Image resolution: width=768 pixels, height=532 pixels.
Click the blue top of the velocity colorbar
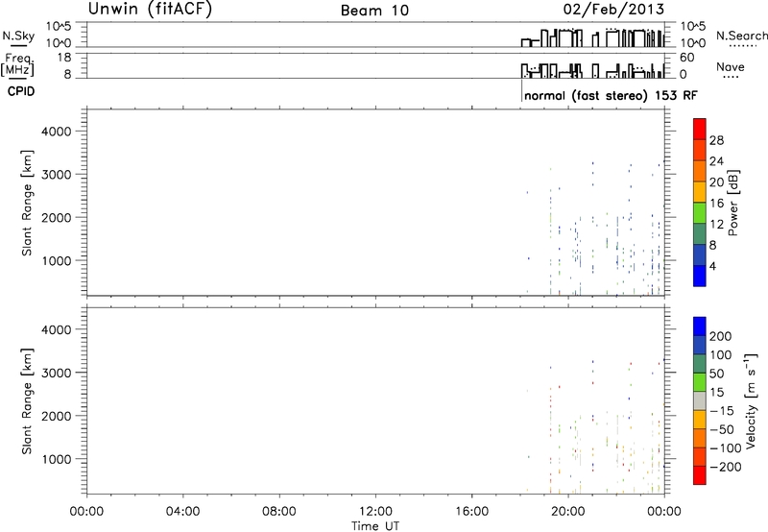pyautogui.click(x=700, y=326)
